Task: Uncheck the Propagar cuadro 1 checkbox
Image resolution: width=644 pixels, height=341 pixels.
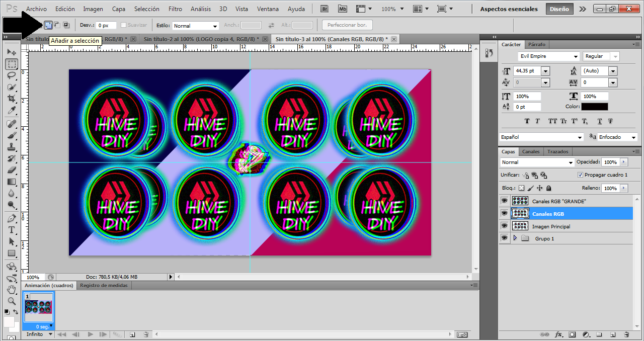Action: pos(581,175)
